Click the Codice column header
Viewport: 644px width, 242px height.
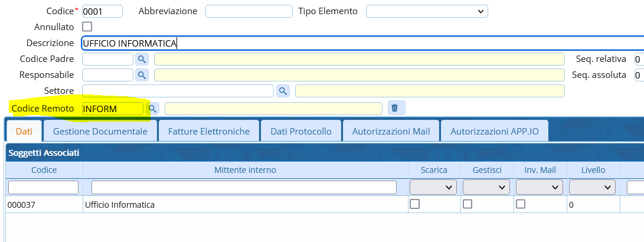pyautogui.click(x=44, y=170)
